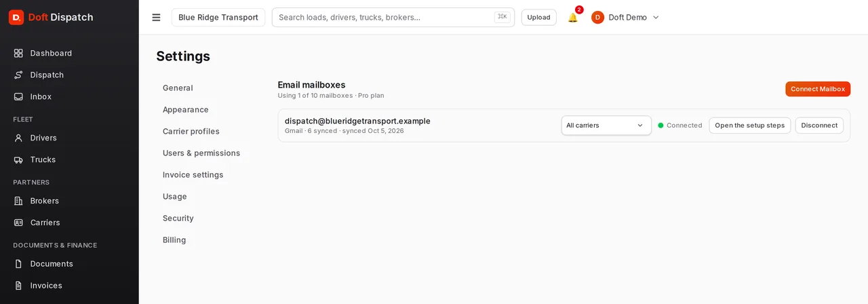Image resolution: width=868 pixels, height=304 pixels.
Task: Open the Drivers list
Action: coord(43,138)
